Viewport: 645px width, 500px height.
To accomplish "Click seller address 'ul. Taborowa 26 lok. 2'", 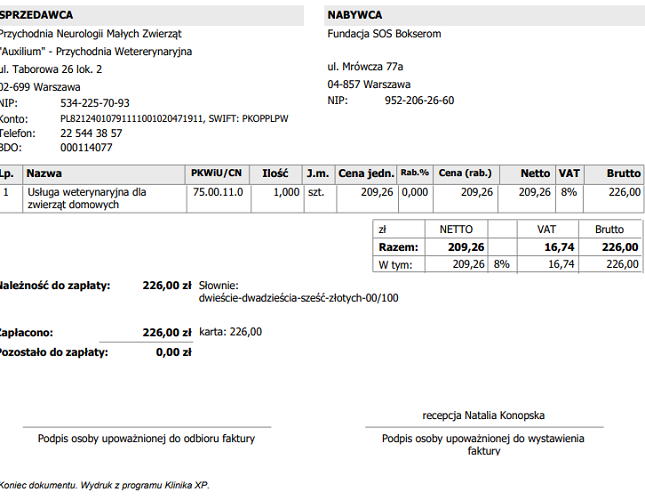I will [x=51, y=69].
